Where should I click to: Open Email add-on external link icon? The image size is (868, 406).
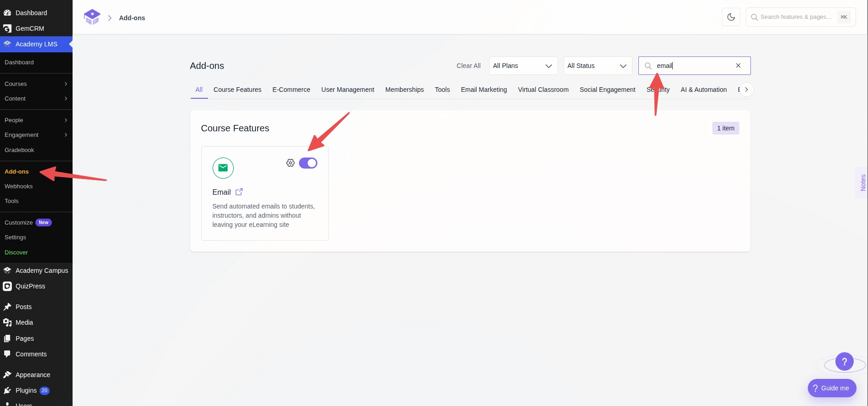point(239,192)
